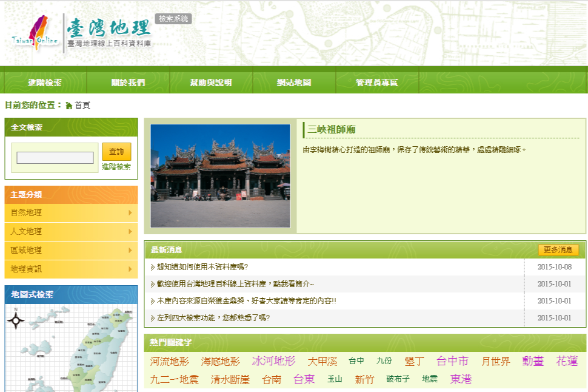
Task: Click the compass icon on map
Action: click(16, 321)
